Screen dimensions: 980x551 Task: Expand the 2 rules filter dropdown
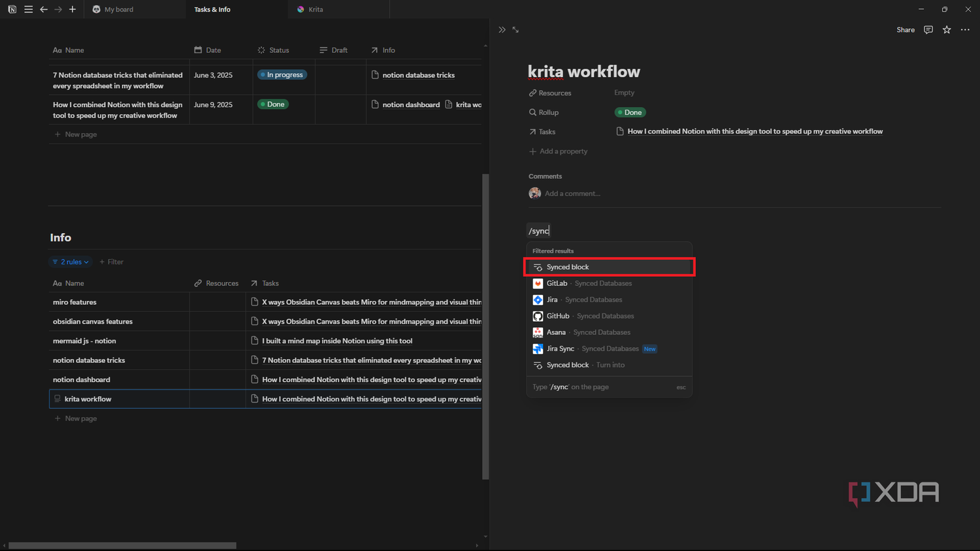71,262
